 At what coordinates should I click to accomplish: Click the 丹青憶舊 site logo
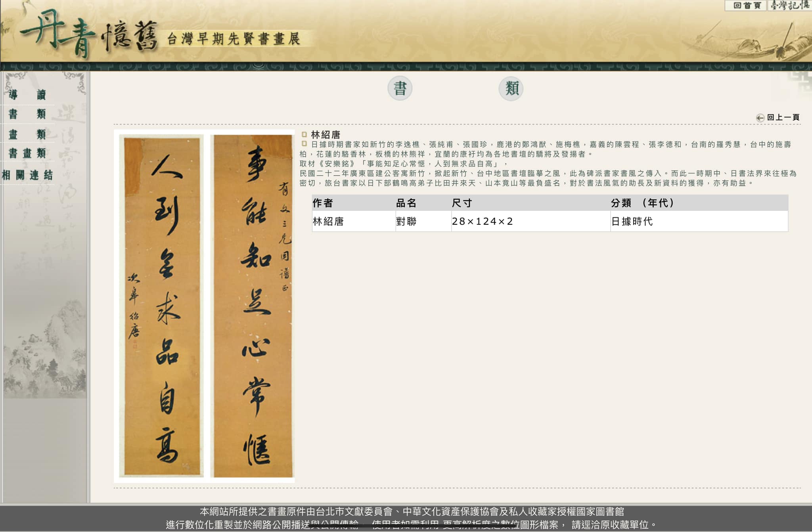pyautogui.click(x=89, y=34)
